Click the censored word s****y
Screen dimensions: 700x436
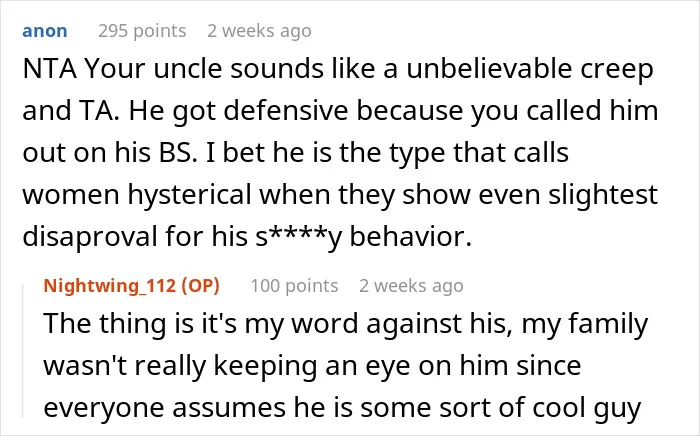299,237
